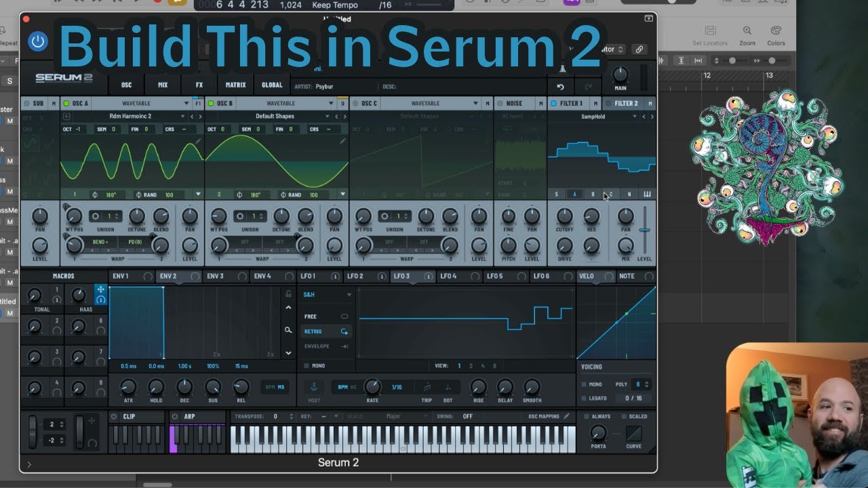
Task: Enable the LEGATO voicing checkbox
Action: (x=583, y=399)
